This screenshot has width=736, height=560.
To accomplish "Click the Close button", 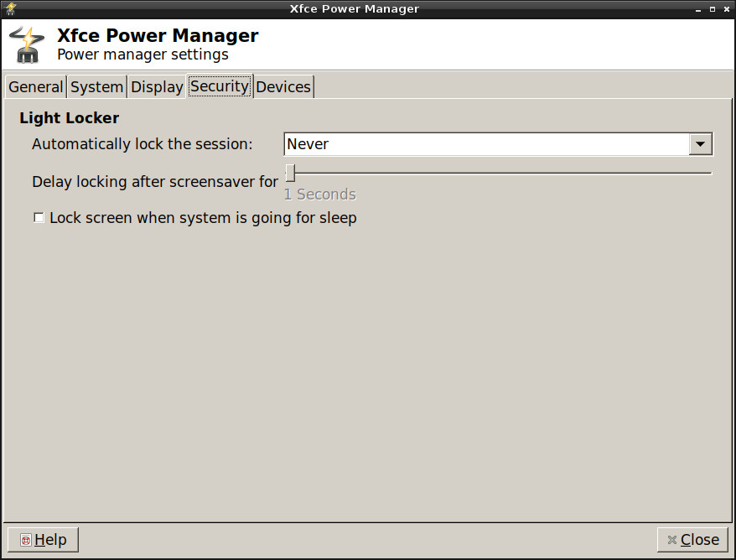I will (x=692, y=540).
